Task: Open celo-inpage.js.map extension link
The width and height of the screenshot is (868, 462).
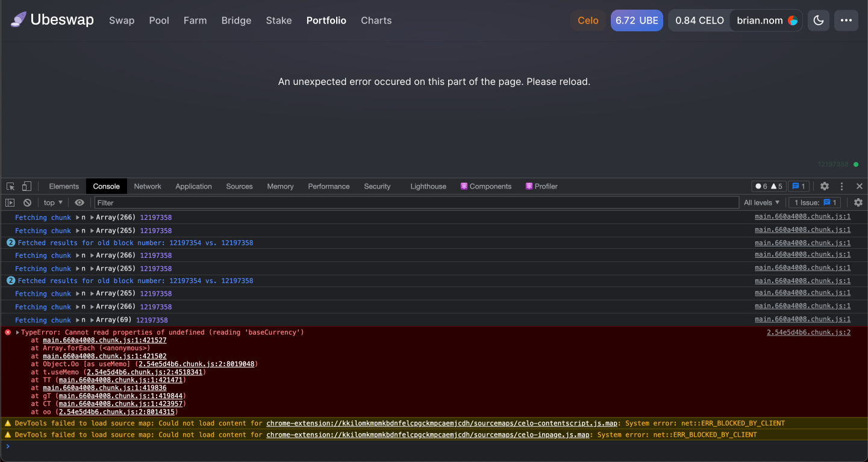Action: point(428,434)
